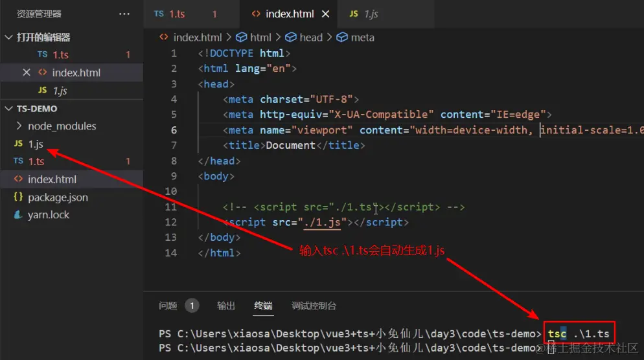
Task: Click the meta cube icon in breadcrumb
Action: coord(342,38)
